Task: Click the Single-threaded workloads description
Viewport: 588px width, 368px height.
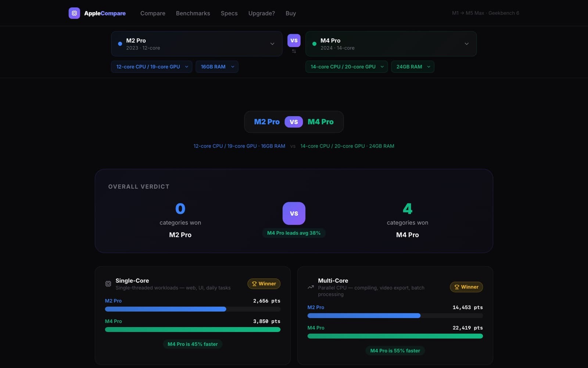Action: (x=173, y=288)
